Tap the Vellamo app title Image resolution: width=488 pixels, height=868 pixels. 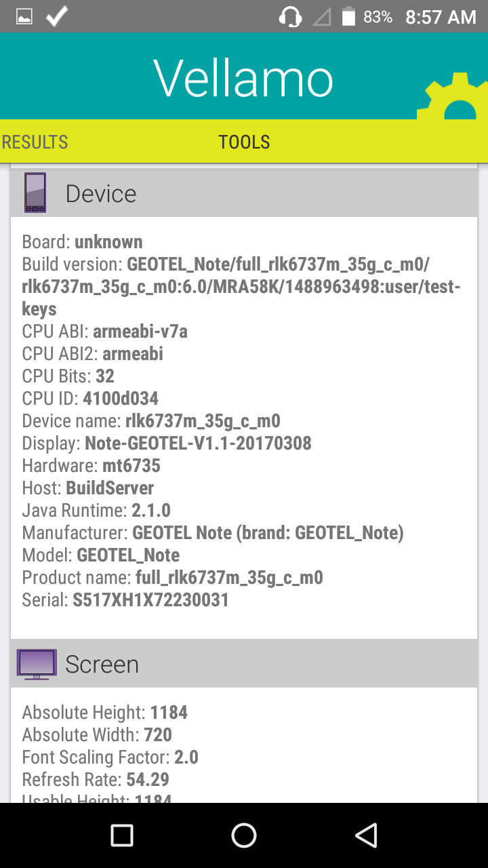click(244, 79)
